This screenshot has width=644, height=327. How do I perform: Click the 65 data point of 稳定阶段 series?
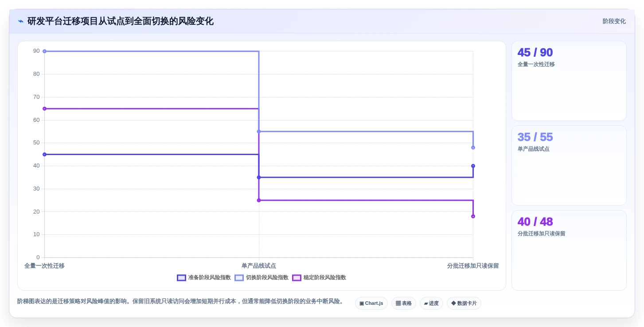(44, 109)
